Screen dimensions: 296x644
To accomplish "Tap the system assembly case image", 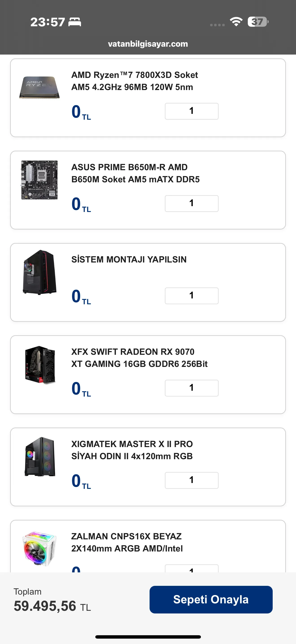I will 39,272.
